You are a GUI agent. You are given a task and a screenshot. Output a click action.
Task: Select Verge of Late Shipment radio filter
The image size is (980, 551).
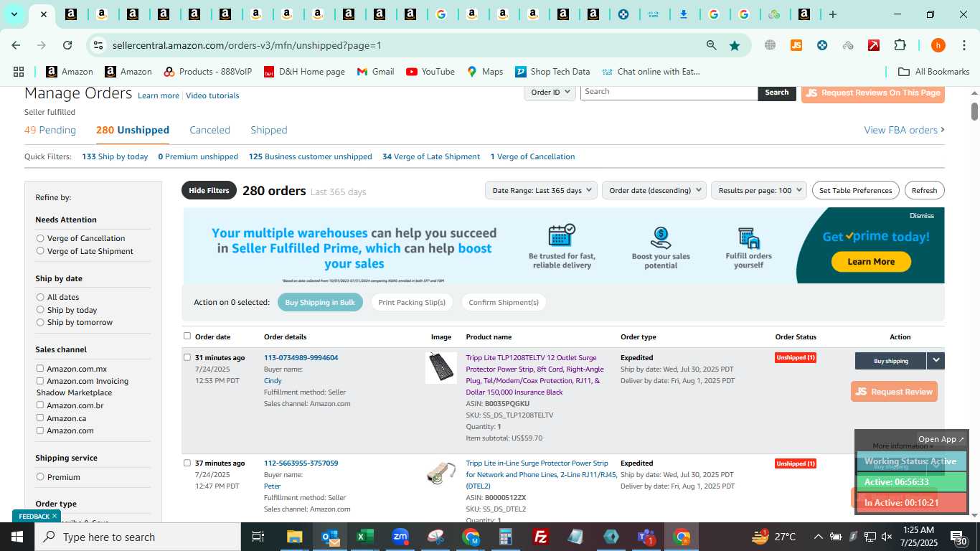point(40,251)
